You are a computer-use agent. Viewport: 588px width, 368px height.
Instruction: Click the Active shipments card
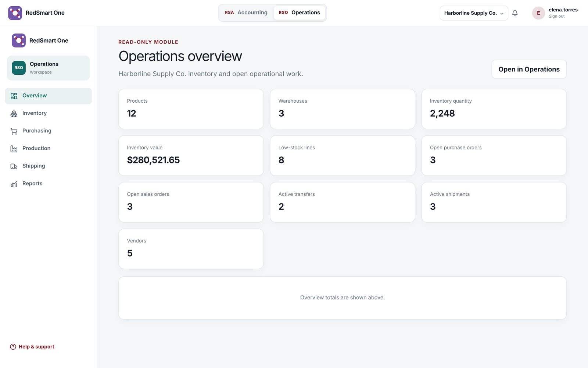(494, 202)
